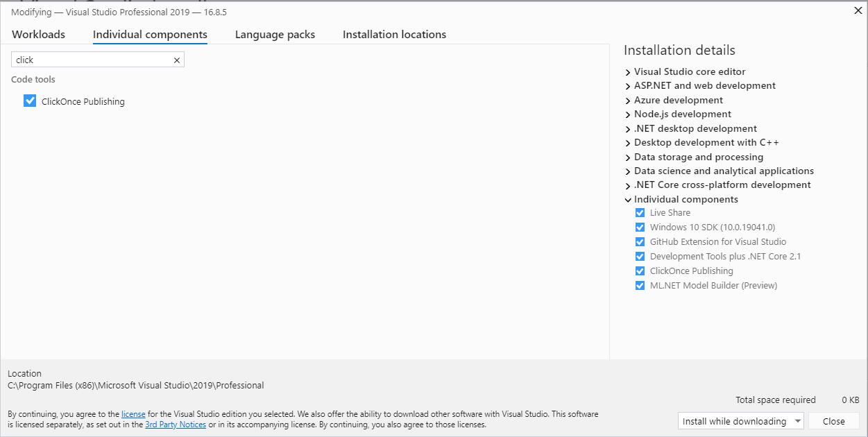Click the 0 KB space value
This screenshot has height=437, width=868.
851,400
